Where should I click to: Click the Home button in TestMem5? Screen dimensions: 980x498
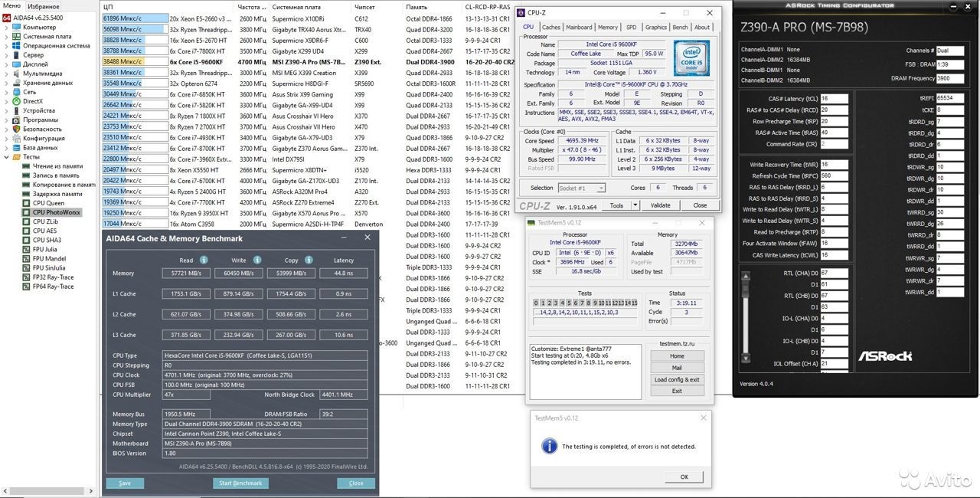click(x=677, y=356)
